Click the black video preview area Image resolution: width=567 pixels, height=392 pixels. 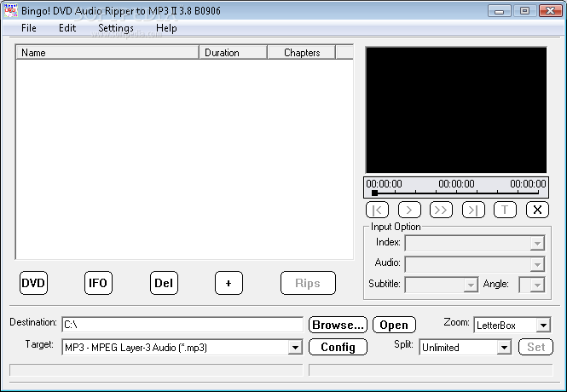pos(456,110)
